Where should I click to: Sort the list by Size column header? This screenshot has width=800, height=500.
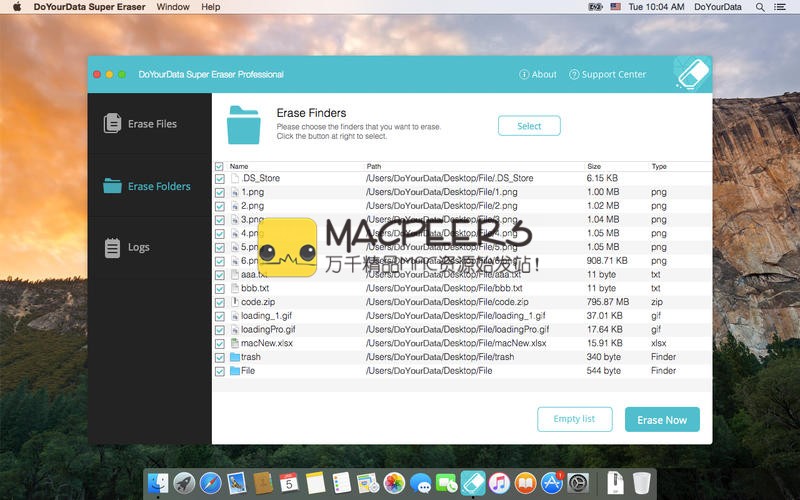pyautogui.click(x=594, y=166)
